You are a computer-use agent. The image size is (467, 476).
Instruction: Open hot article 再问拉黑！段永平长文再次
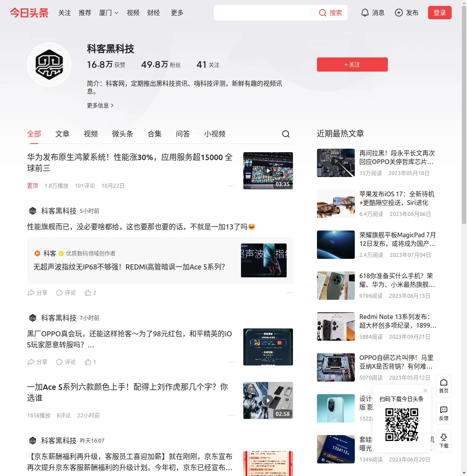[x=397, y=157]
